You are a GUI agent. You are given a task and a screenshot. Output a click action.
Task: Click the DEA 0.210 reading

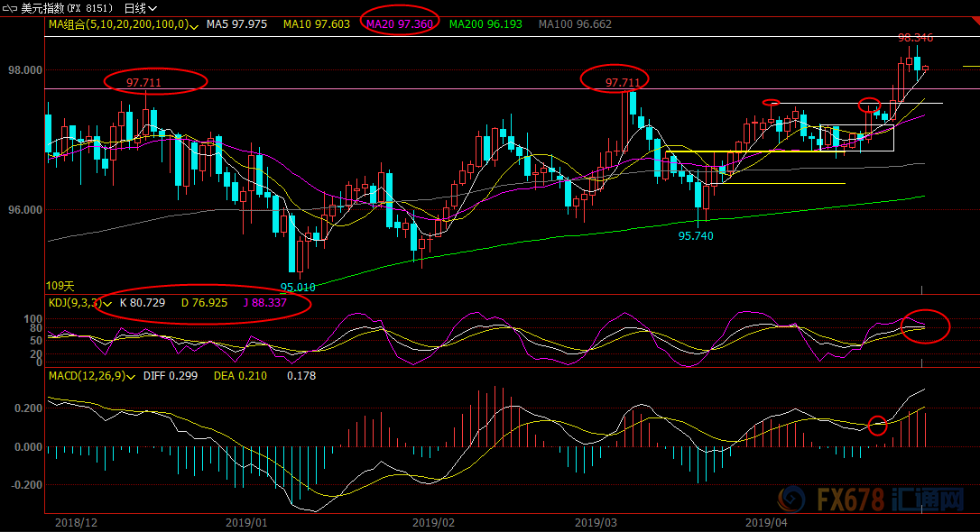240,376
